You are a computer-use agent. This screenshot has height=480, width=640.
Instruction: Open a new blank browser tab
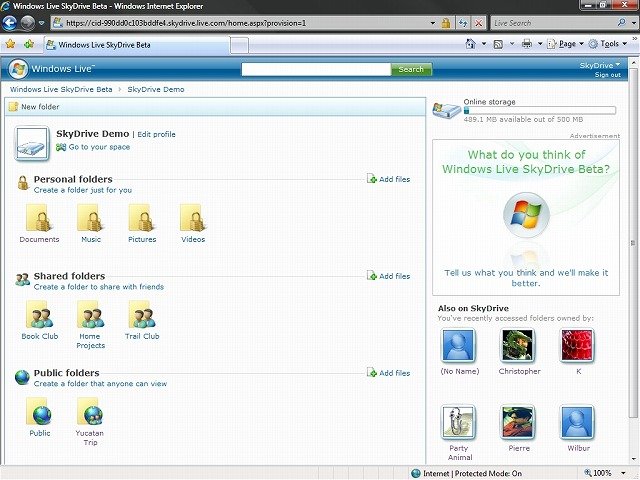(239, 45)
